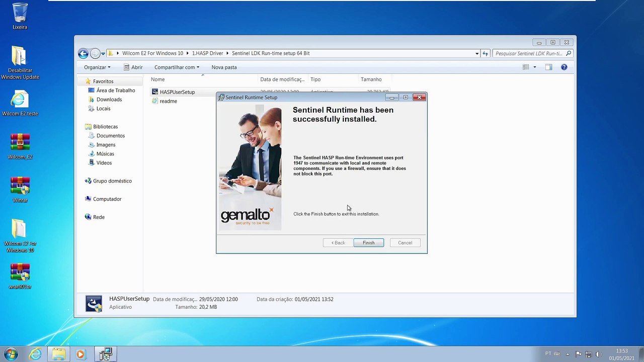Change view using the view icon

point(526,67)
